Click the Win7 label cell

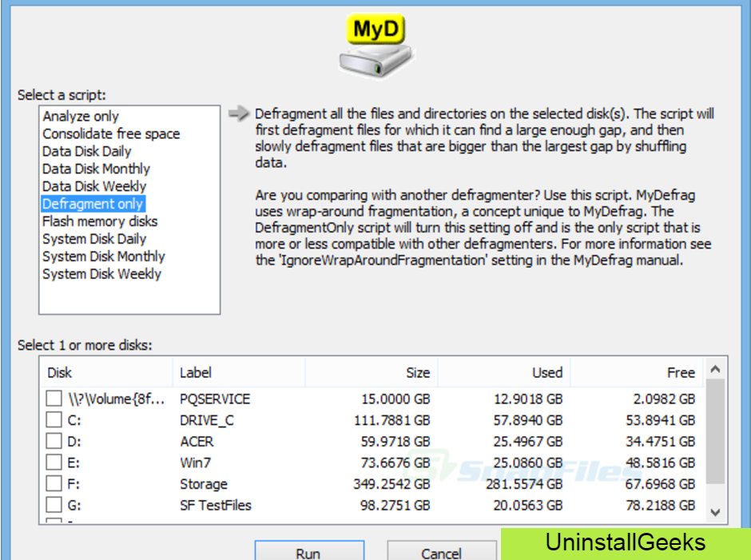tap(196, 463)
